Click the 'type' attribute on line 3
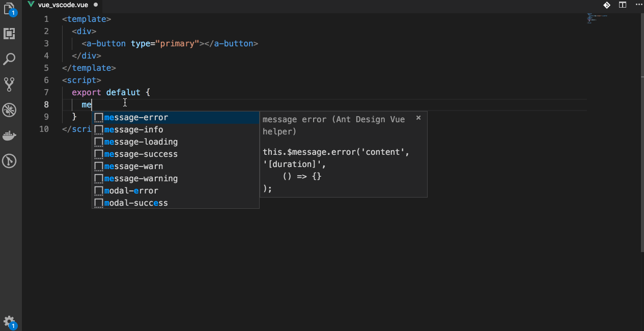This screenshot has width=644, height=331. coord(141,44)
